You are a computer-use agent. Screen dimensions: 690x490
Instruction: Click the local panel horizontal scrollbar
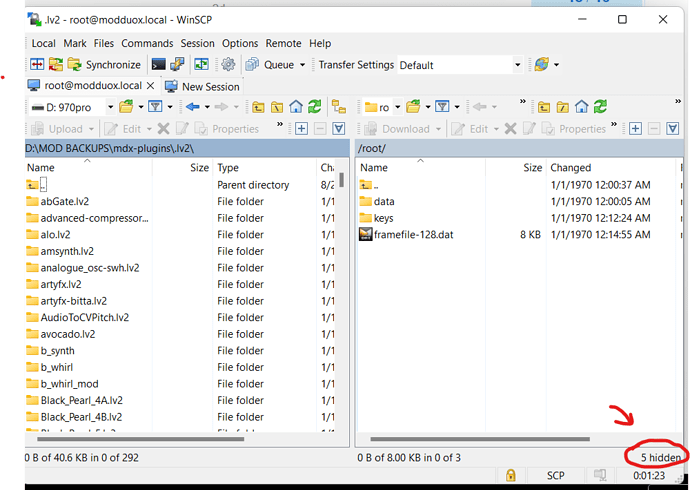click(x=140, y=439)
